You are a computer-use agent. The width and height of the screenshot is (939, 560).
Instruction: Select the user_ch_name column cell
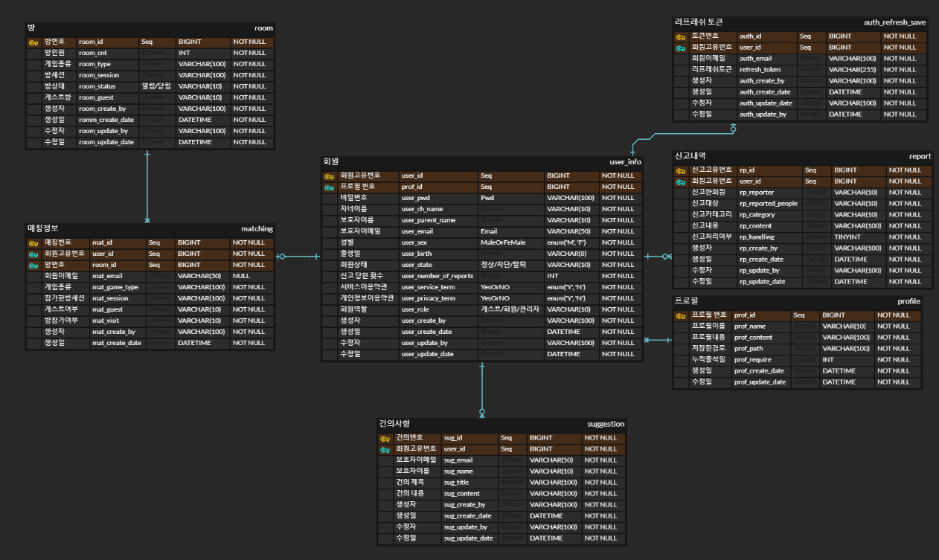[438, 209]
